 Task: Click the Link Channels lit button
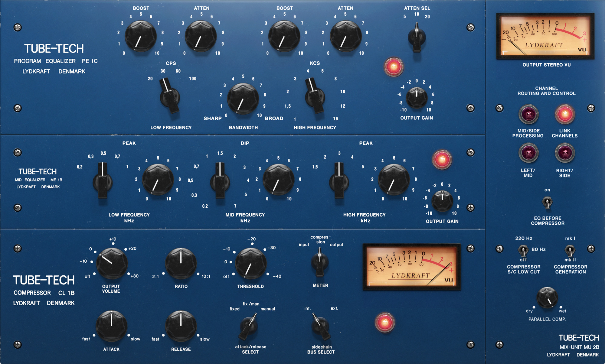(x=564, y=114)
